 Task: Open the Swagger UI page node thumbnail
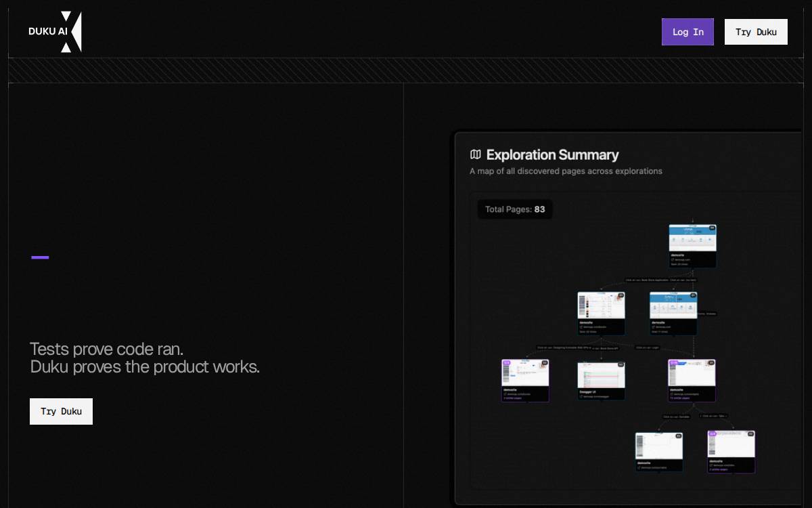click(601, 381)
